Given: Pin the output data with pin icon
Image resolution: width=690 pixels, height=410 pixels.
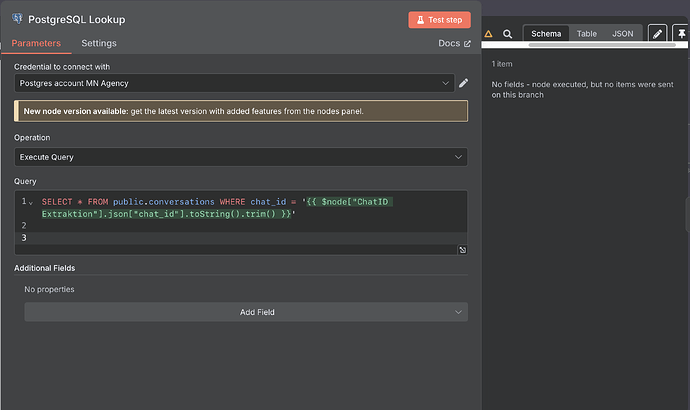Looking at the screenshot, I should coord(681,33).
